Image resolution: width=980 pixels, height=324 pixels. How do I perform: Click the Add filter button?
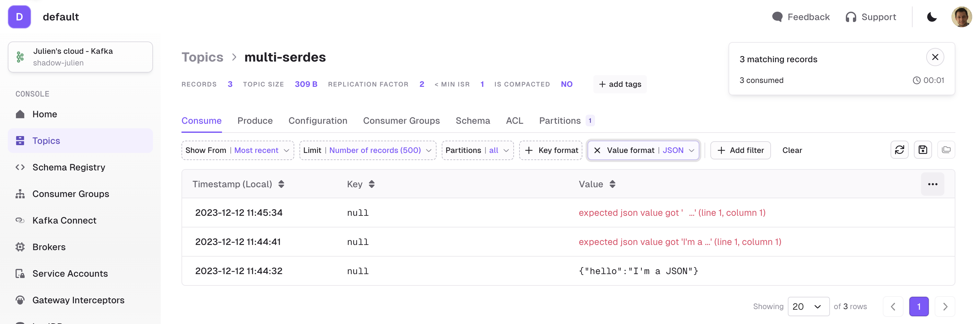(740, 151)
